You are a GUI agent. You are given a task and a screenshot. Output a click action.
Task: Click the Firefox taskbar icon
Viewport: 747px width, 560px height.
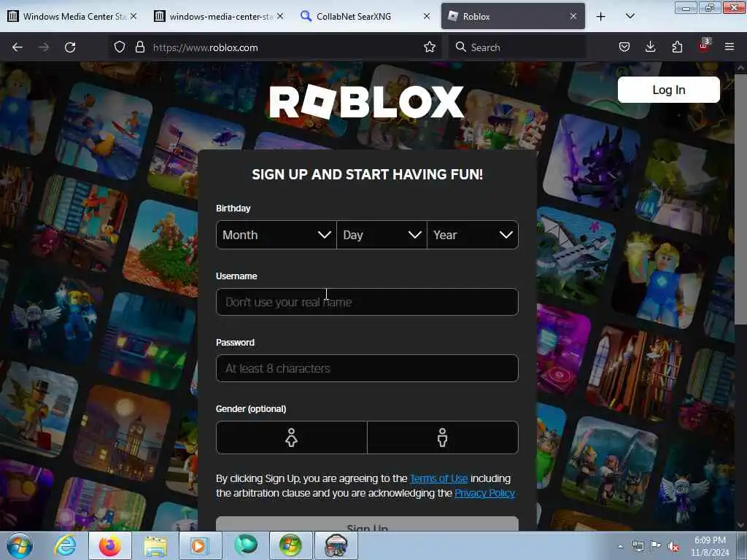click(110, 545)
